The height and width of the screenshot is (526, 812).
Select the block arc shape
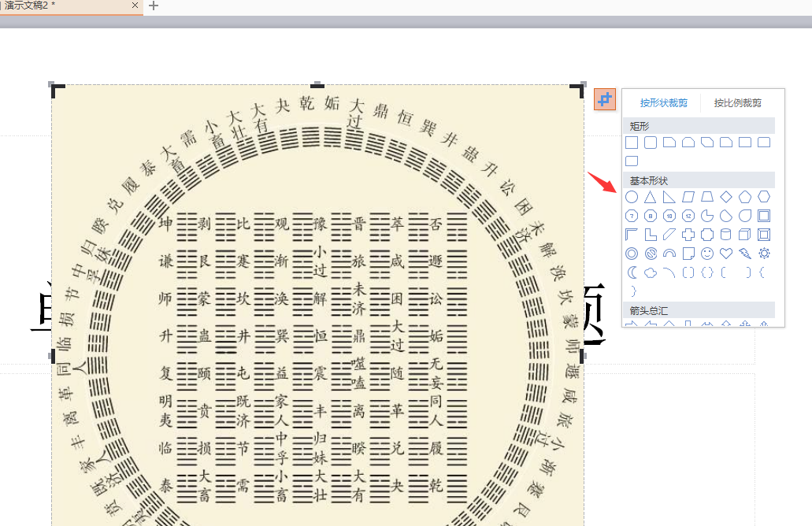[x=669, y=254]
